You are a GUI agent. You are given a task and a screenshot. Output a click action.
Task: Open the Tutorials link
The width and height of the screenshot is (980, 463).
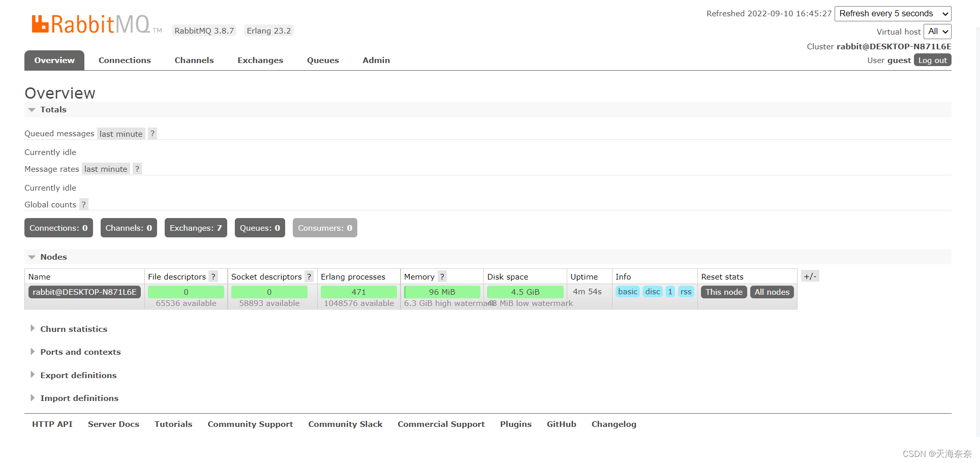(173, 424)
